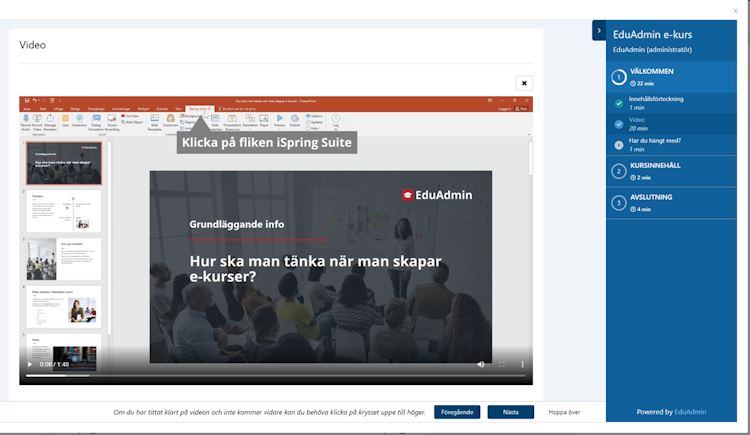Click the Preview icon in the video's ribbon
Screen dimensions: 750x435
point(280,121)
